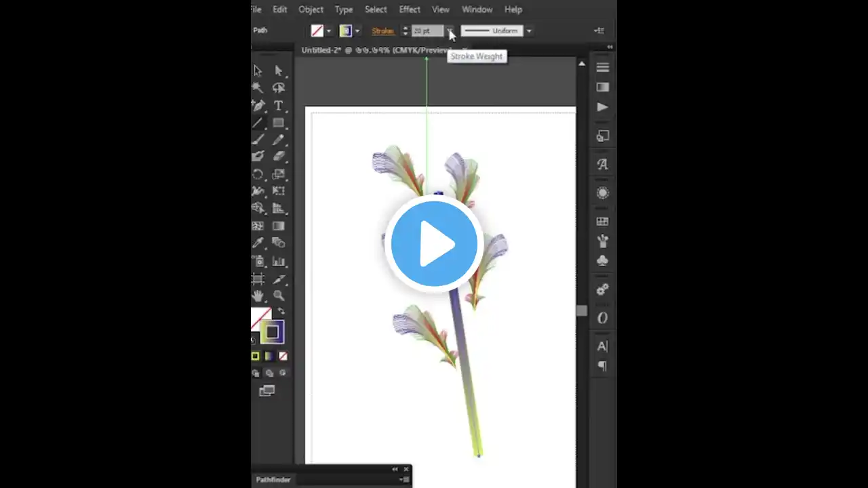
Task: Activate the Column Graph tool
Action: (278, 261)
